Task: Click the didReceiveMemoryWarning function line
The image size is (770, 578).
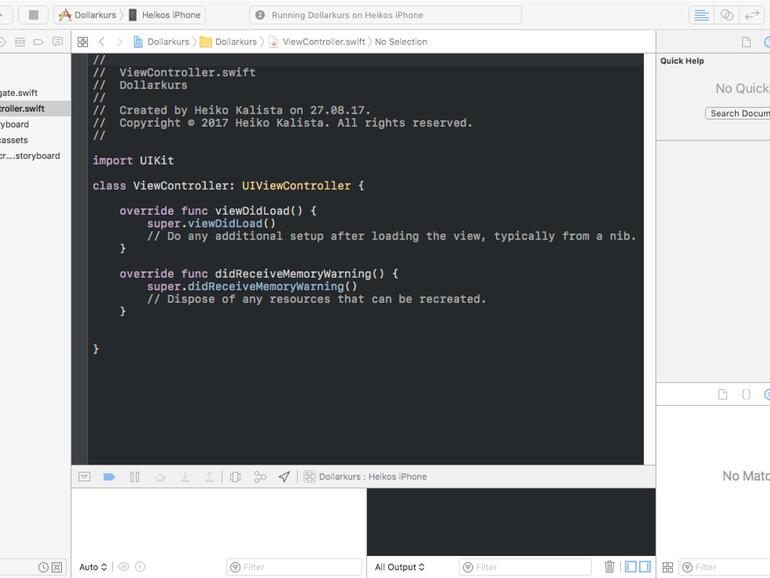Action: coord(259,274)
